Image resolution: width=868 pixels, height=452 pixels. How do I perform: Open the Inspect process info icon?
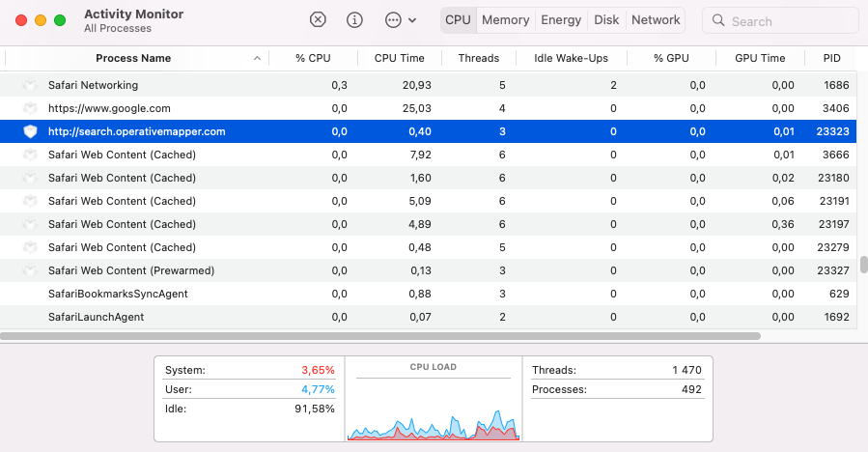pyautogui.click(x=354, y=20)
